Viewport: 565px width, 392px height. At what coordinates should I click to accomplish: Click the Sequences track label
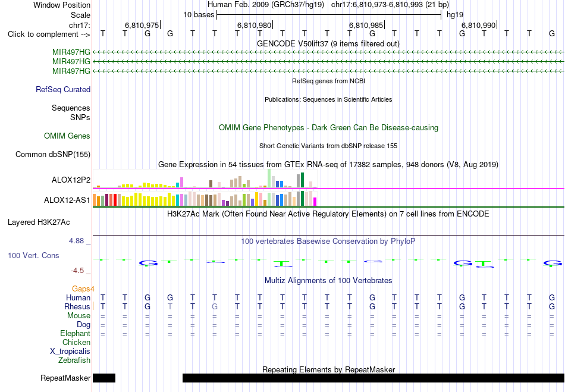coord(71,108)
